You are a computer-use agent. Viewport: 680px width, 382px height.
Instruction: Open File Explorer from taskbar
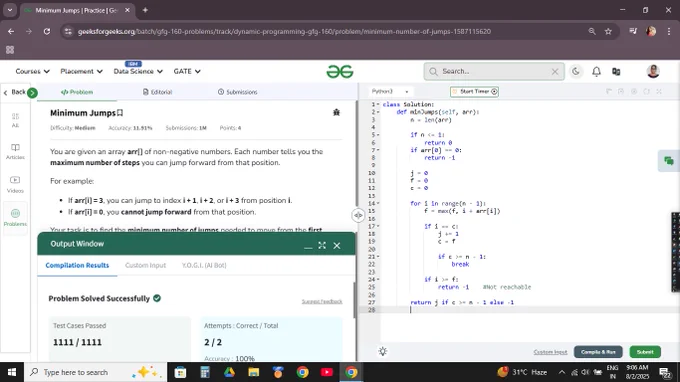pyautogui.click(x=254, y=372)
